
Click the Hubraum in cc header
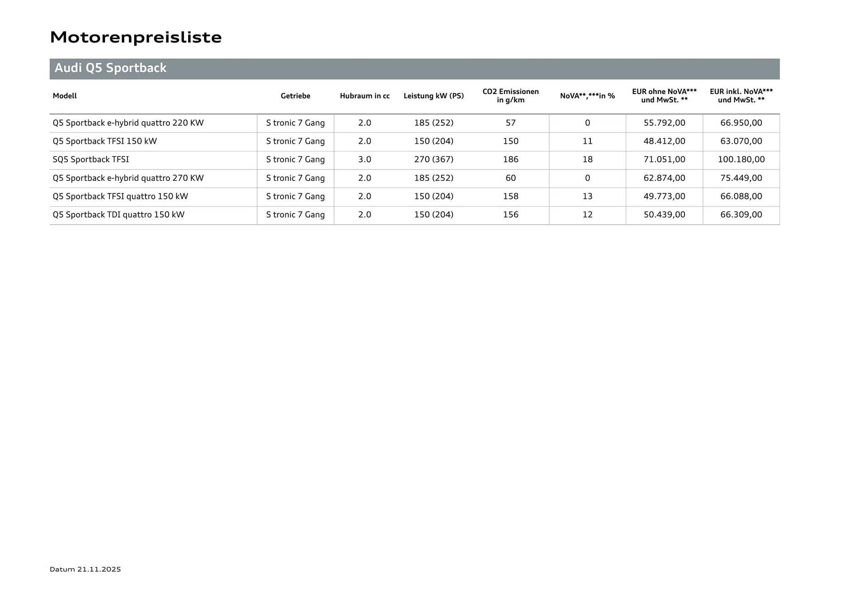point(364,96)
